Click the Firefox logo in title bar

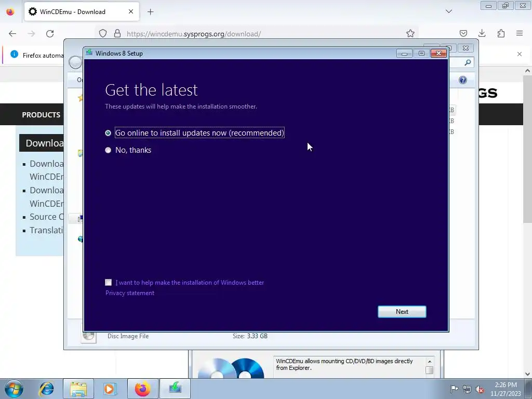pyautogui.click(x=10, y=11)
